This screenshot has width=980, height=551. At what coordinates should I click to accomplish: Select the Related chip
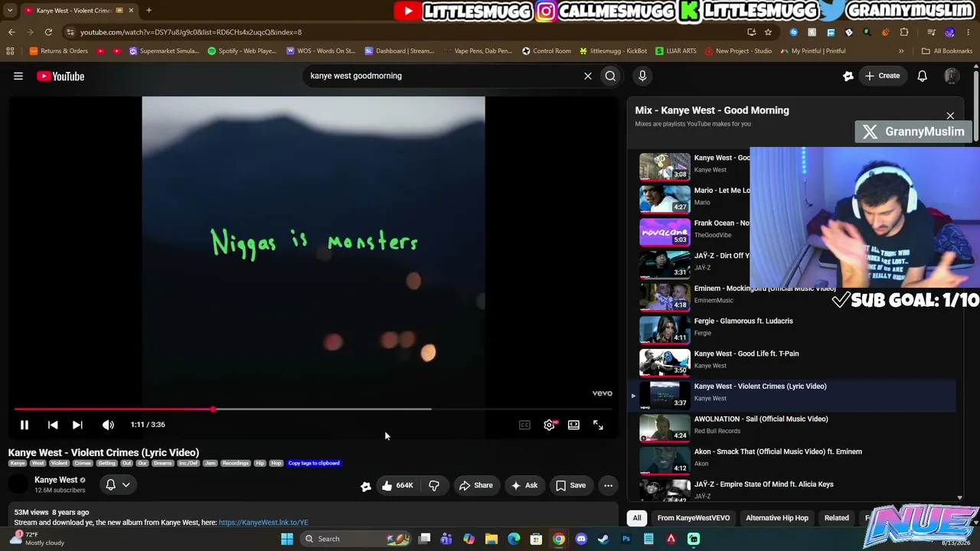click(x=837, y=518)
